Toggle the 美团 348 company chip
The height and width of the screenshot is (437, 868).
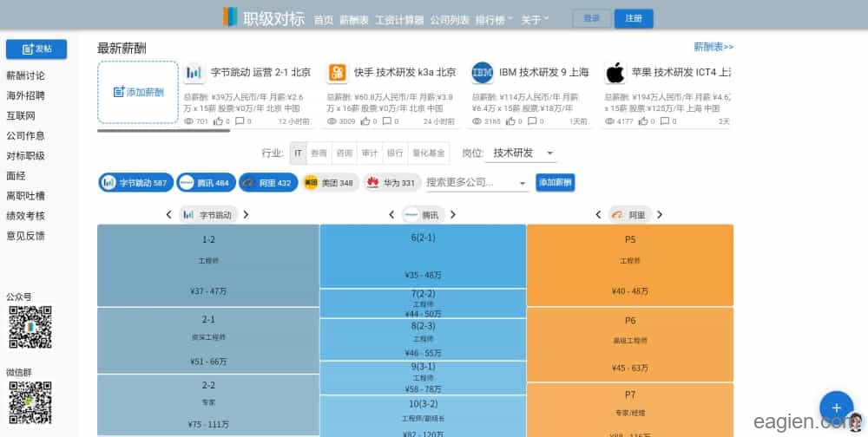tap(330, 183)
